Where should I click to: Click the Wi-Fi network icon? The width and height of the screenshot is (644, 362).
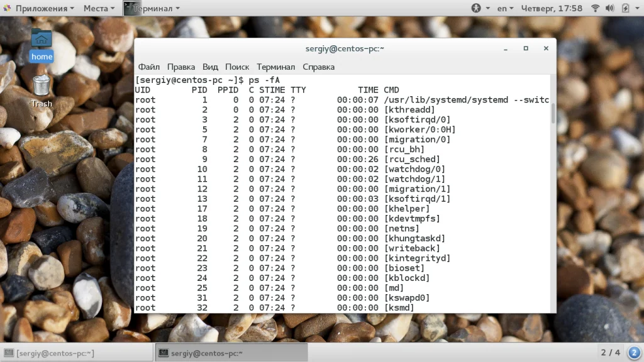(595, 8)
